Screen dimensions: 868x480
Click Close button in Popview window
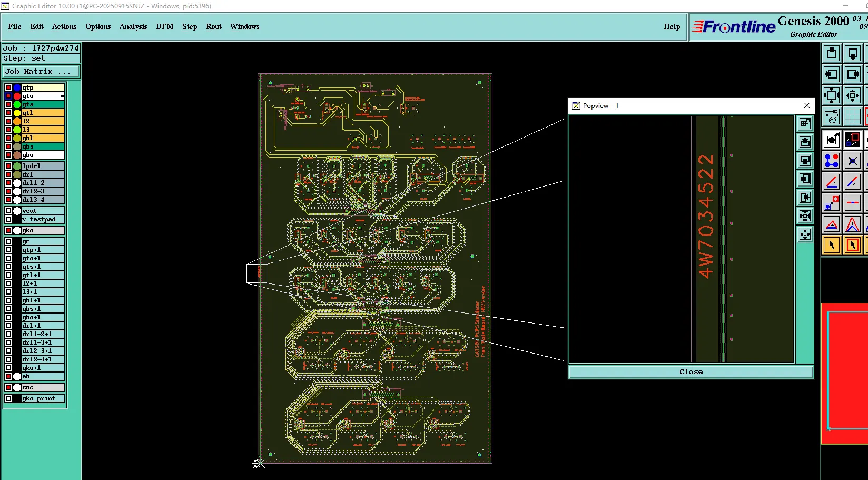click(x=691, y=371)
